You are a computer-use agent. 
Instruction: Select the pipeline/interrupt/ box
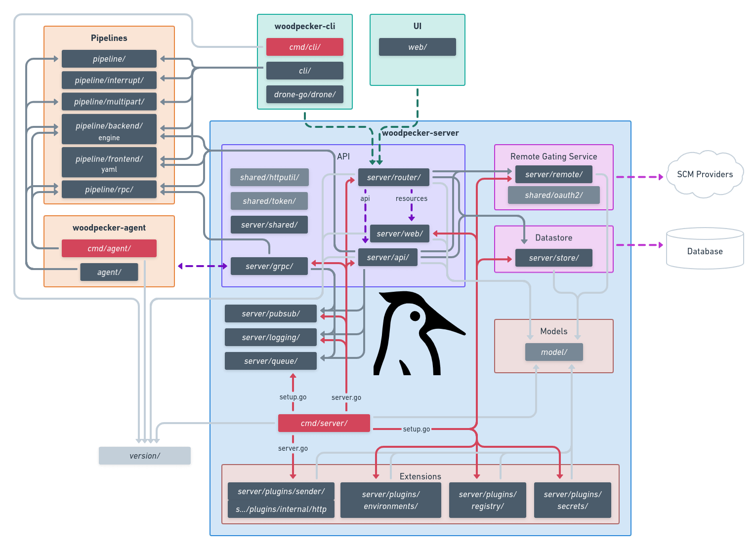(x=109, y=80)
